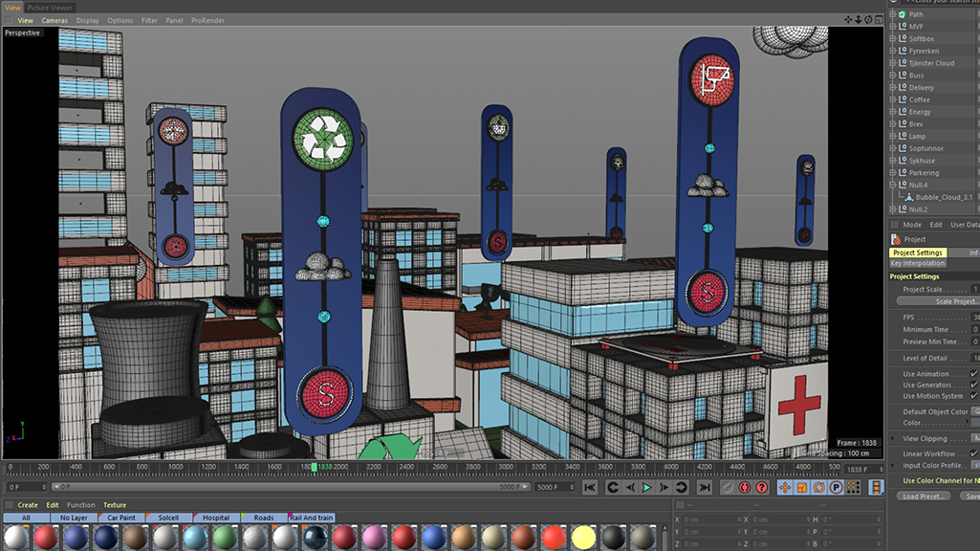980x551 pixels.
Task: Select the Car Paint layer tab
Action: [x=121, y=518]
